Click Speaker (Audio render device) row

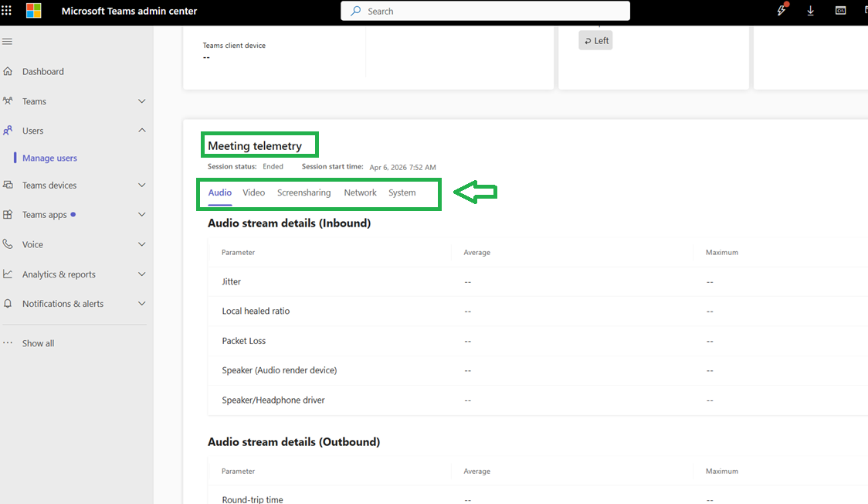point(537,370)
